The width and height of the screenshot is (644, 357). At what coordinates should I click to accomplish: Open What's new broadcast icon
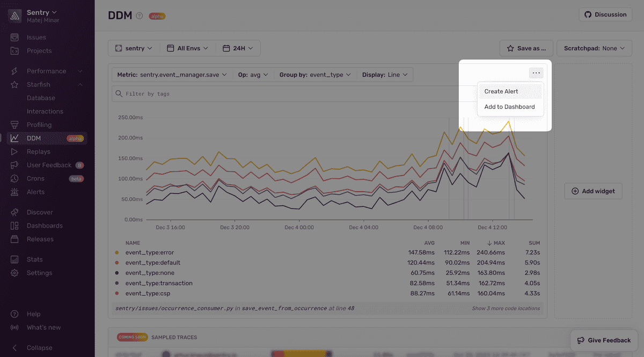pos(14,327)
